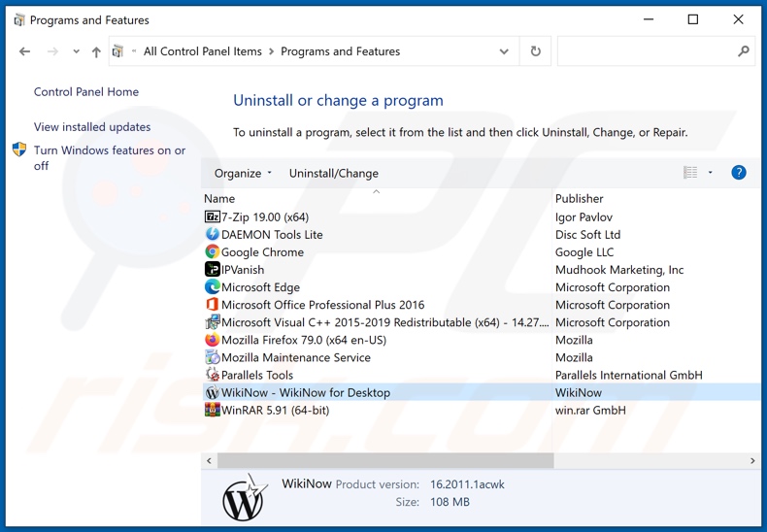Click product version 16.2011.1acwk value
This screenshot has width=767, height=532.
467,484
